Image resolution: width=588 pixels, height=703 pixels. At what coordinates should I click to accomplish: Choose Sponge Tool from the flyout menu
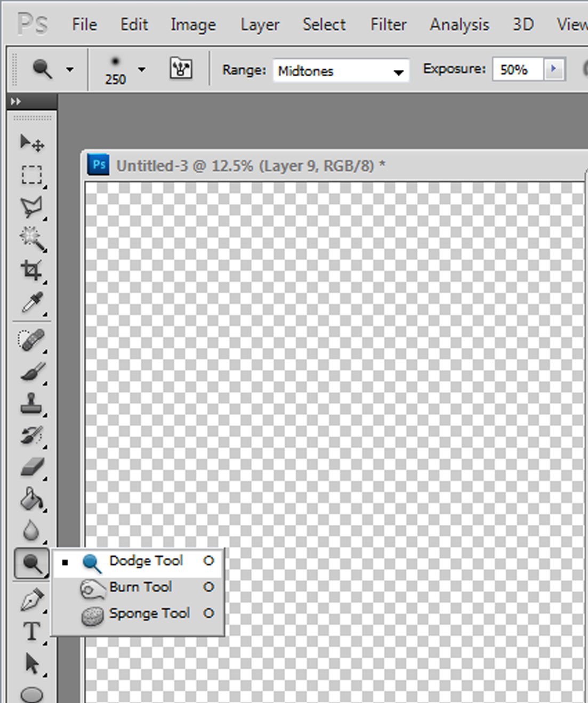(138, 614)
